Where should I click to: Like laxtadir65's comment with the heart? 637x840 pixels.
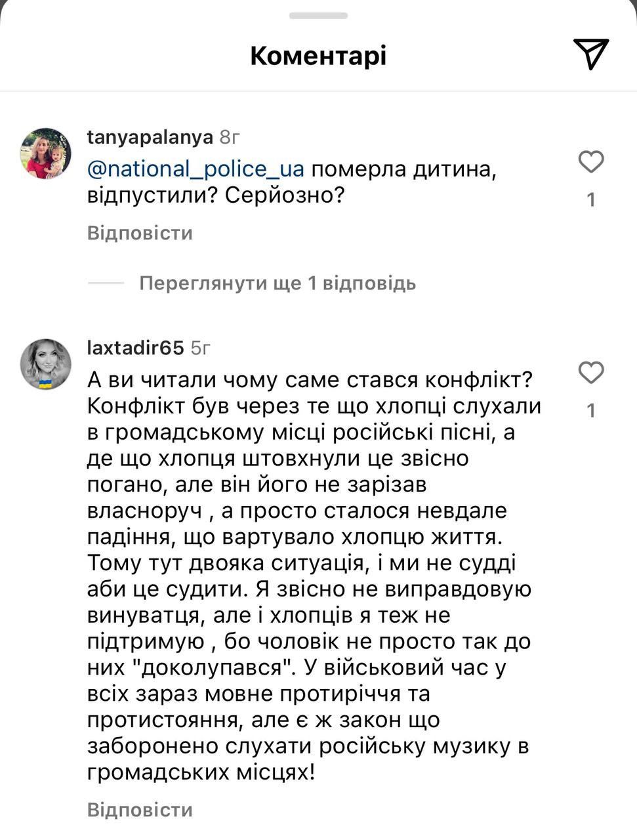591,373
